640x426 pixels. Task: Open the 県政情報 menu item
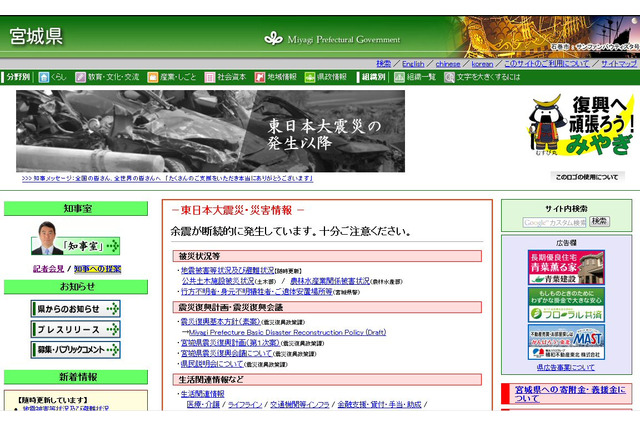pyautogui.click(x=332, y=77)
